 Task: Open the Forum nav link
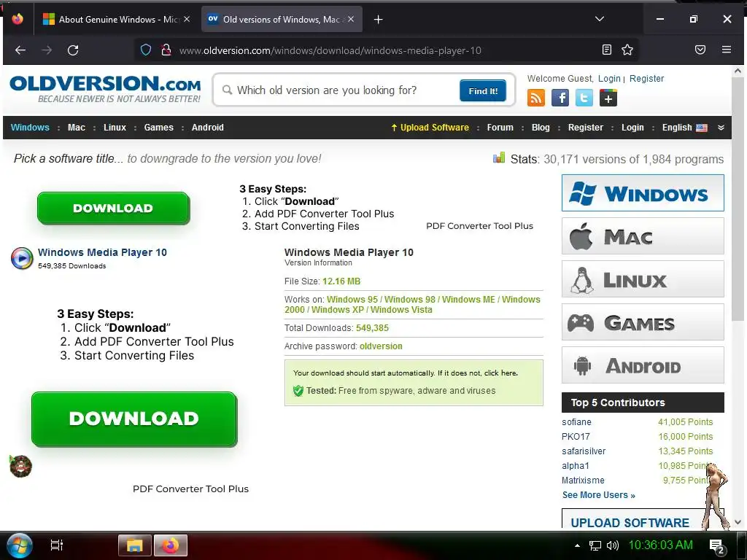(500, 128)
